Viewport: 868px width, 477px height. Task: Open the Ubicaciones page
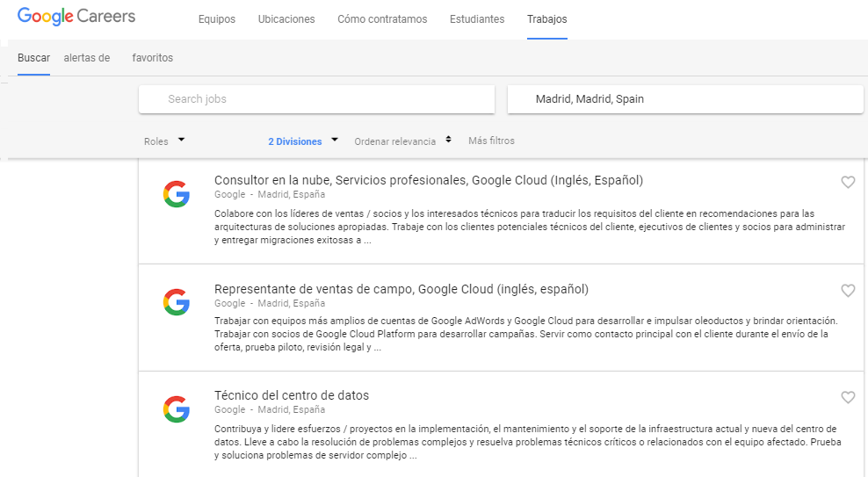pyautogui.click(x=286, y=18)
